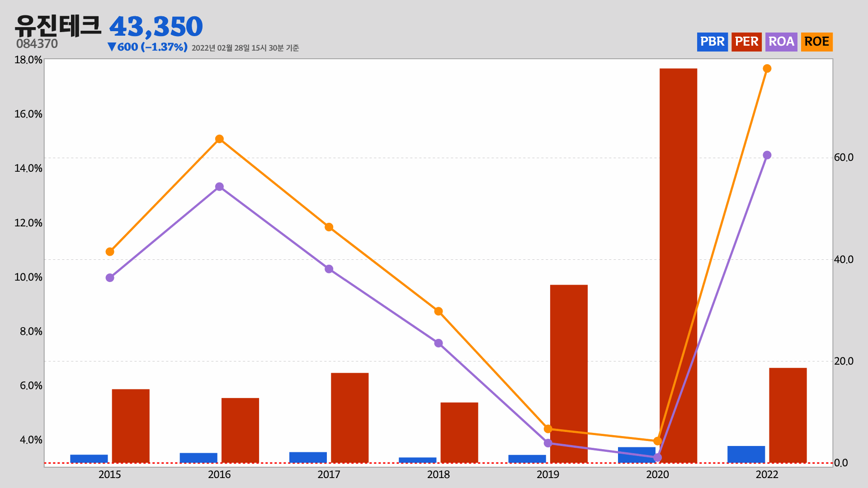Viewport: 868px width, 488px height.
Task: Click the 2018 x-axis label
Action: pyautogui.click(x=439, y=474)
